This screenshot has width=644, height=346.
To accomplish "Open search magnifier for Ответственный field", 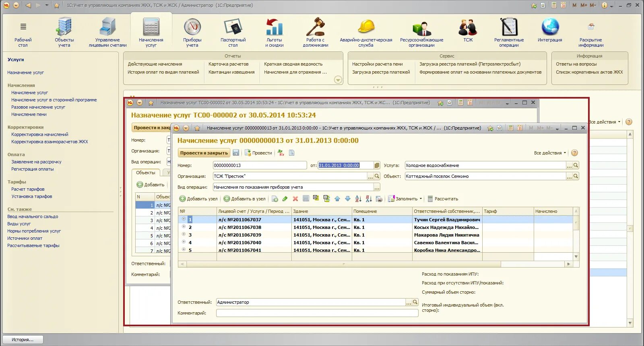I will coord(415,302).
